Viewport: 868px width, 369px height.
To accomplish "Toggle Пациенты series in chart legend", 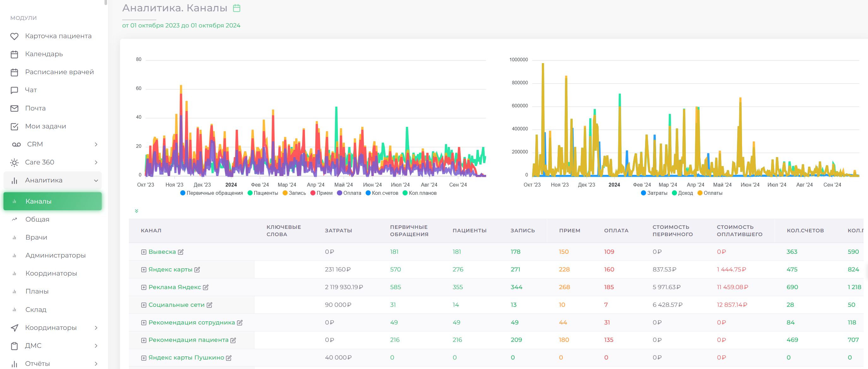I will (x=263, y=193).
